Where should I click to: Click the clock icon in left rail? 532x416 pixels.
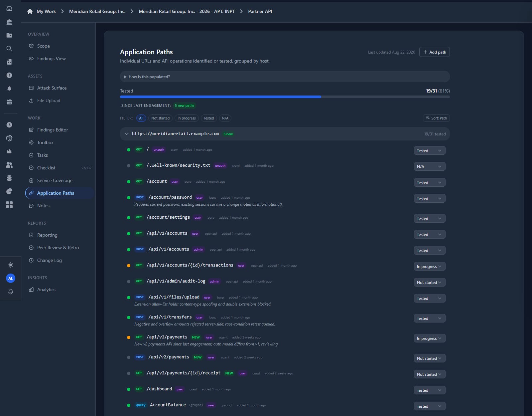coord(9,125)
